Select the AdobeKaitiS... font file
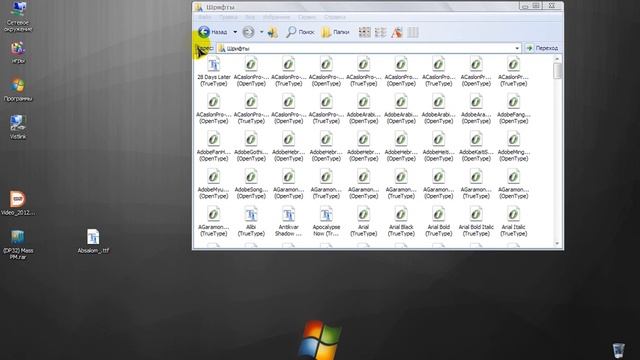The width and height of the screenshot is (640, 360). pos(476,147)
